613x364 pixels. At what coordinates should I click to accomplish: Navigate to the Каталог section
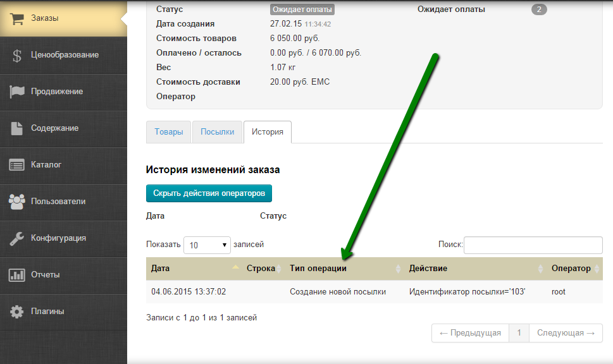tap(63, 165)
